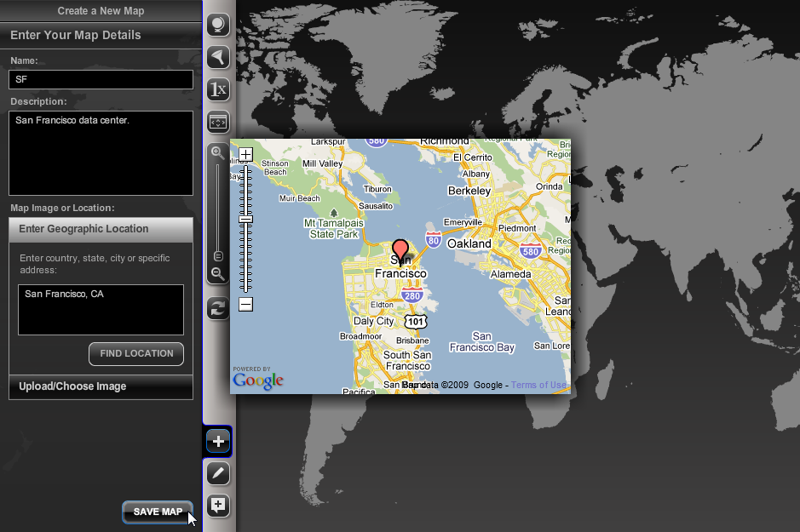Zoom in with the toolbar magnifier plus
The image size is (800, 532).
pyautogui.click(x=218, y=153)
